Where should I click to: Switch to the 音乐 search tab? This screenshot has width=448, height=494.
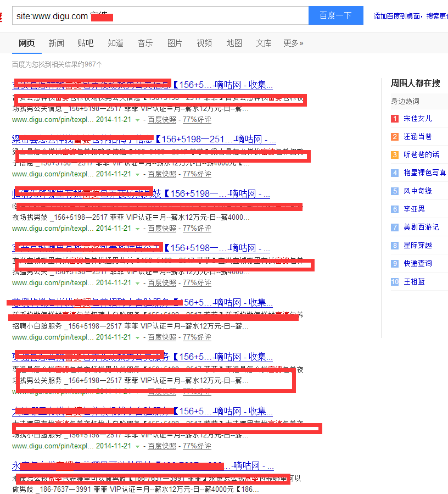click(145, 42)
